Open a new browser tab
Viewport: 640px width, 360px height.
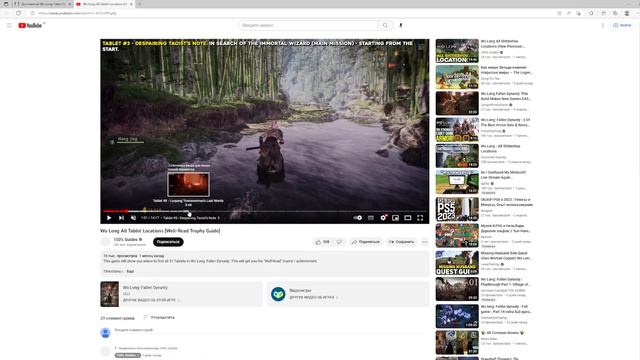(140, 4)
